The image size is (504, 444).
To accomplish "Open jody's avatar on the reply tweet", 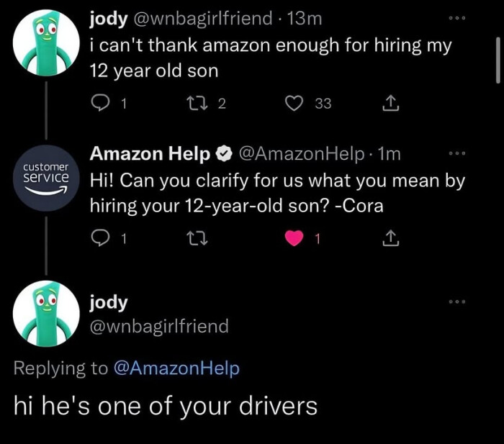I will [46, 314].
